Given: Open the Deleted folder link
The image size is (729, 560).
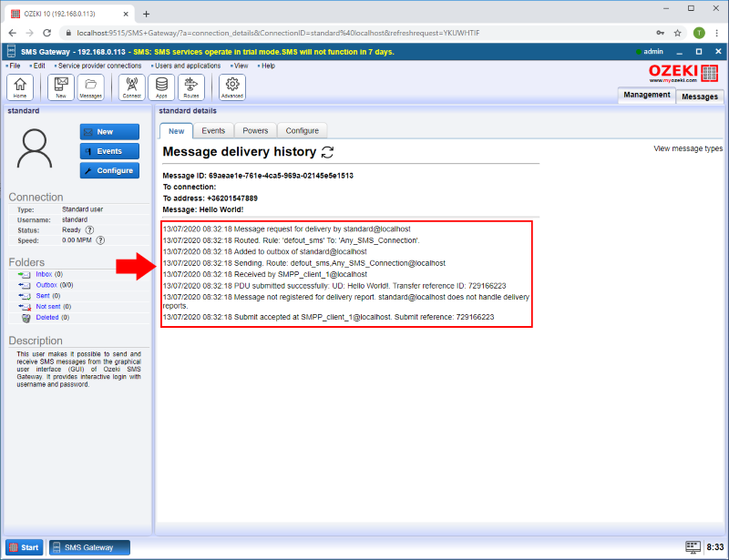Looking at the screenshot, I should [x=47, y=318].
